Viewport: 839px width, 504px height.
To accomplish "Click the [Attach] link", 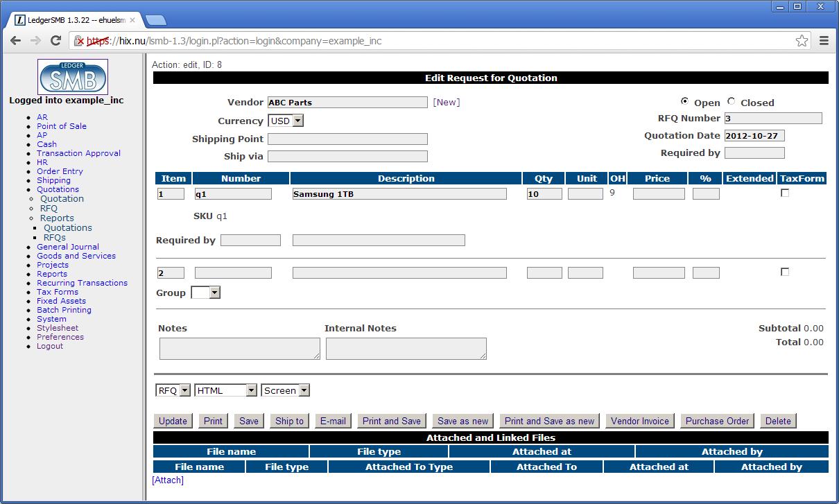I will 168,480.
